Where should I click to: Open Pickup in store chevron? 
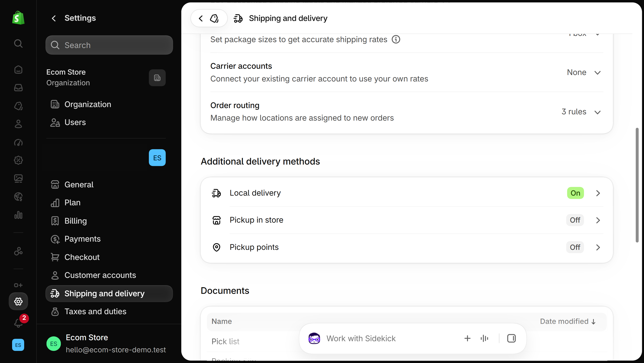(598, 220)
